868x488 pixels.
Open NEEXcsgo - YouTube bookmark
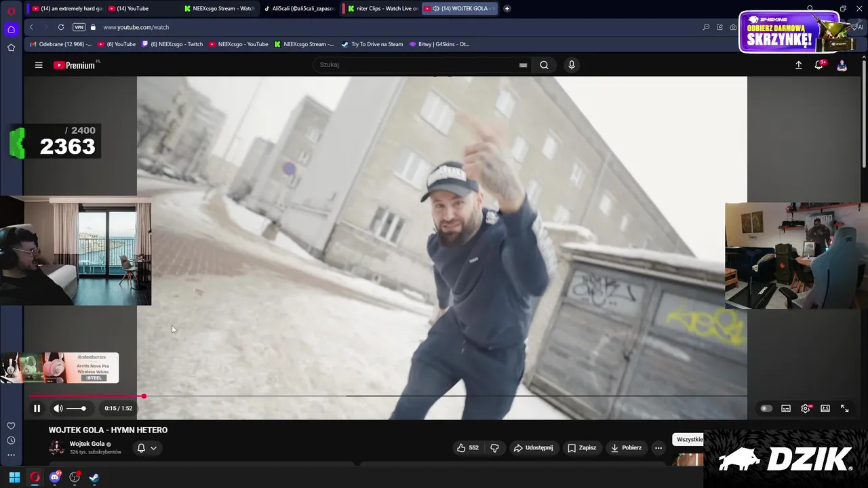click(x=238, y=44)
